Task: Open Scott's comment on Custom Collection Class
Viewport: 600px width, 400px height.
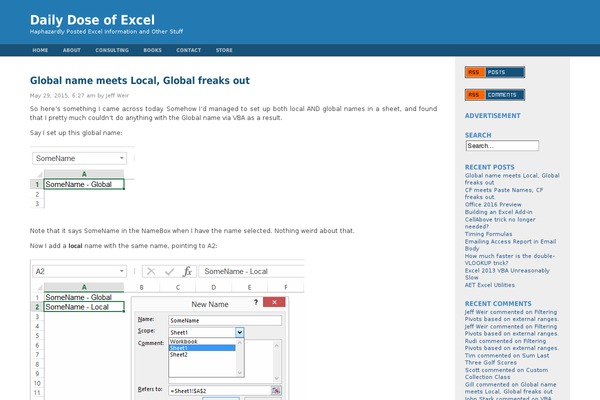Action: [x=506, y=374]
